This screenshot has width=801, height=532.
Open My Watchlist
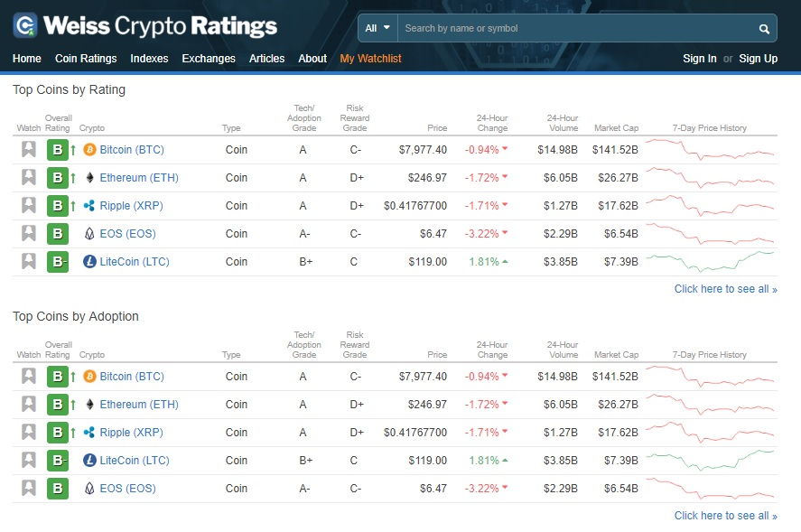(371, 59)
